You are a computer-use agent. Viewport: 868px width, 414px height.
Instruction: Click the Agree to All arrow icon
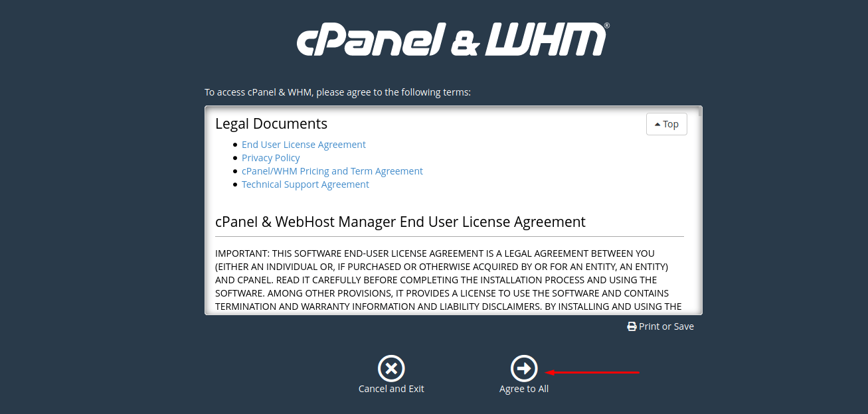[x=524, y=368]
